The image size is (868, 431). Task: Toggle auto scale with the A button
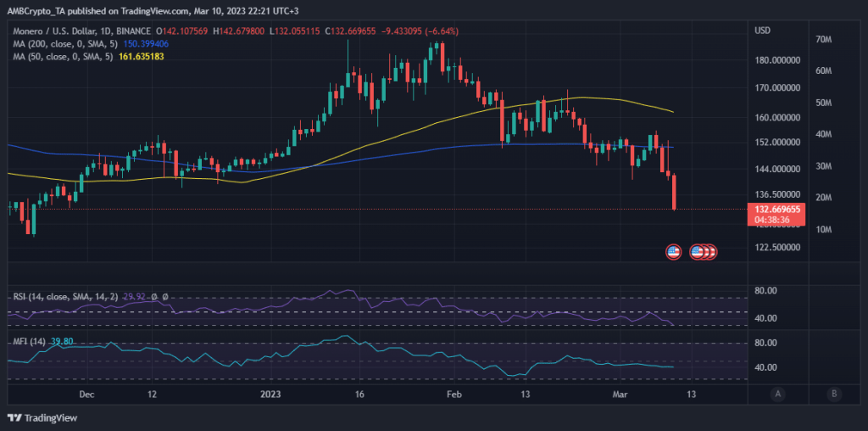point(777,394)
